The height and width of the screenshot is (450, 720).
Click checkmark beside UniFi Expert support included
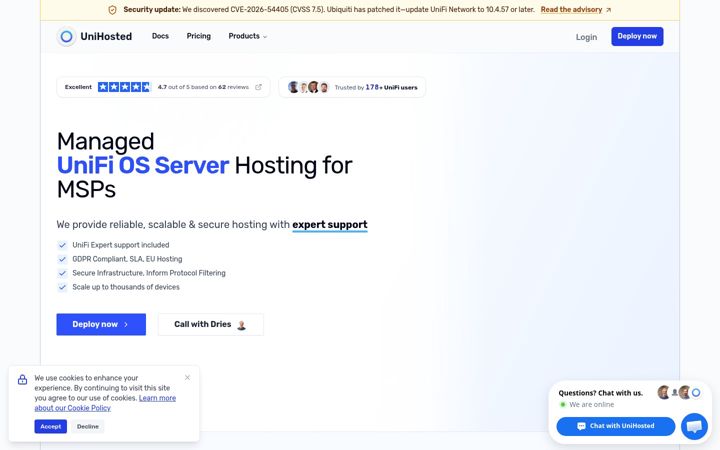coord(62,245)
